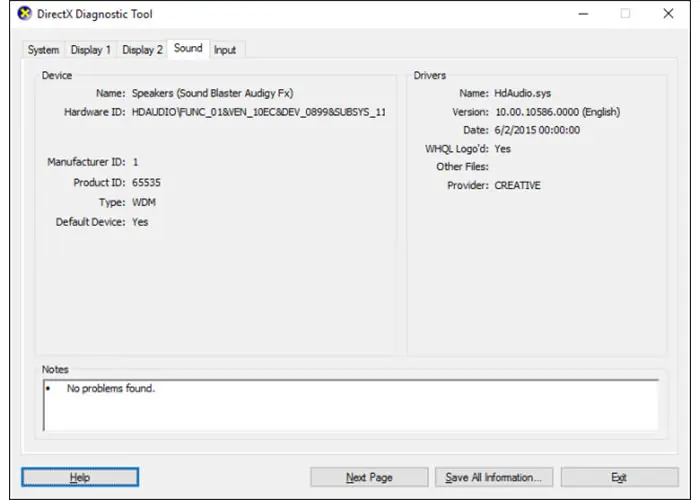Minimize the DirectX Diagnostic Tool window
700x500 pixels.
[x=583, y=14]
